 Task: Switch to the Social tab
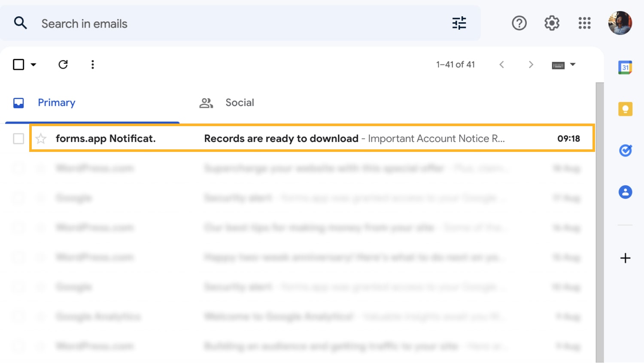239,103
